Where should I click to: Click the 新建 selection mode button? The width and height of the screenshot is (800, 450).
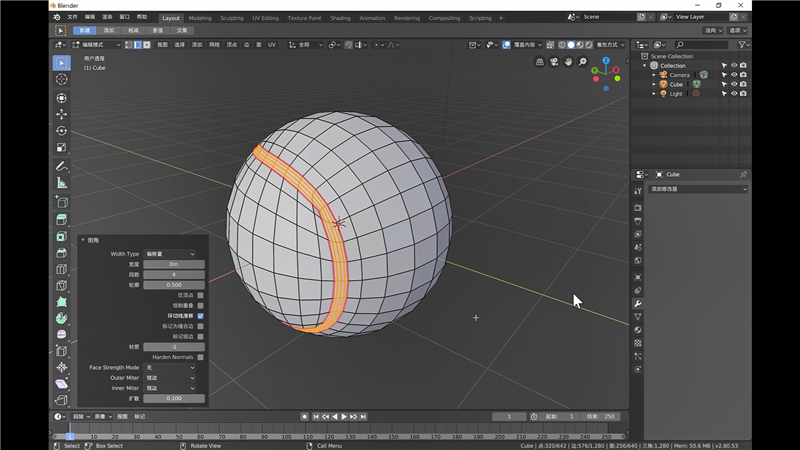[x=85, y=31]
